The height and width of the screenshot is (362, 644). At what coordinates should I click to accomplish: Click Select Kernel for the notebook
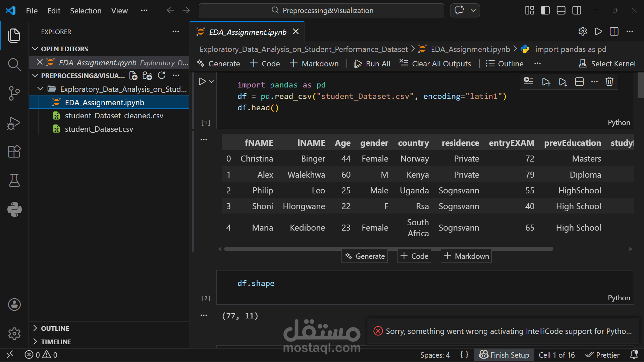point(607,63)
